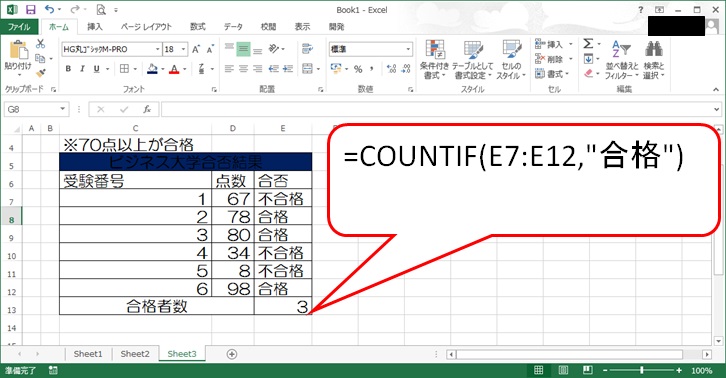Toggle Italic formatting
Image resolution: width=726 pixels, height=378 pixels.
82,69
